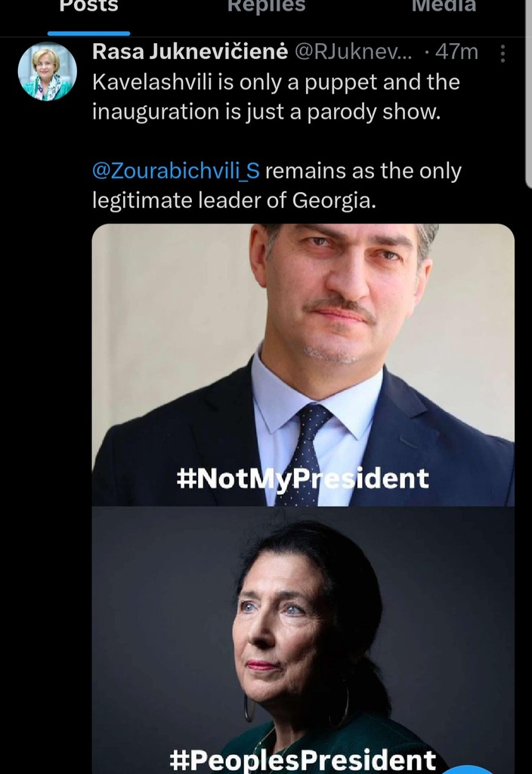
Task: Click the display name Rasa Juknevičienė
Action: tap(189, 52)
